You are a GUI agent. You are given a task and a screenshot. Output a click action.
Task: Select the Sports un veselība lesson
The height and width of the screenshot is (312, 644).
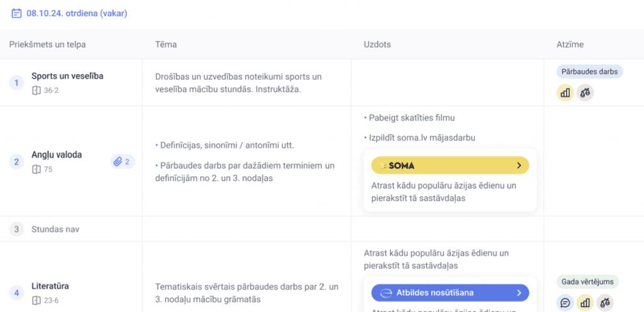click(x=67, y=76)
